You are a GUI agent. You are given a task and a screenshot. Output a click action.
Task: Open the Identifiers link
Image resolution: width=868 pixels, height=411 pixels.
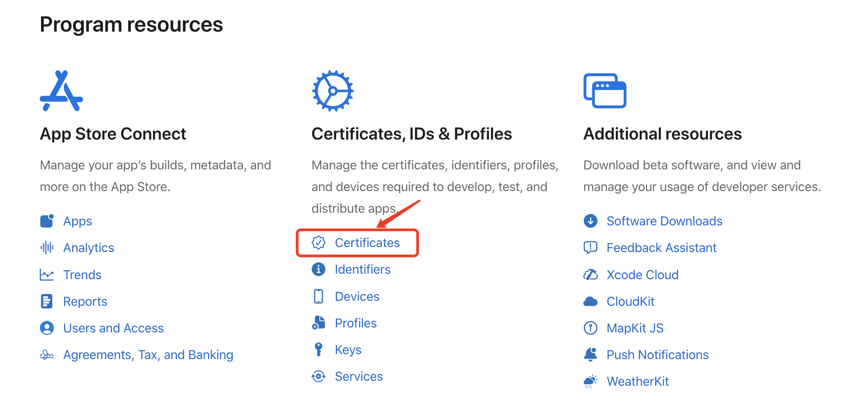(362, 270)
